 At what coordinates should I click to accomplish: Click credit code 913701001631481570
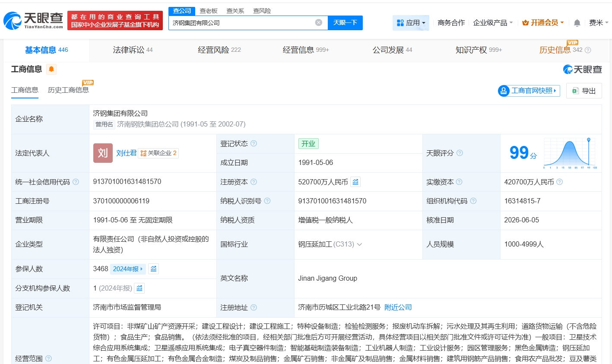pos(127,182)
